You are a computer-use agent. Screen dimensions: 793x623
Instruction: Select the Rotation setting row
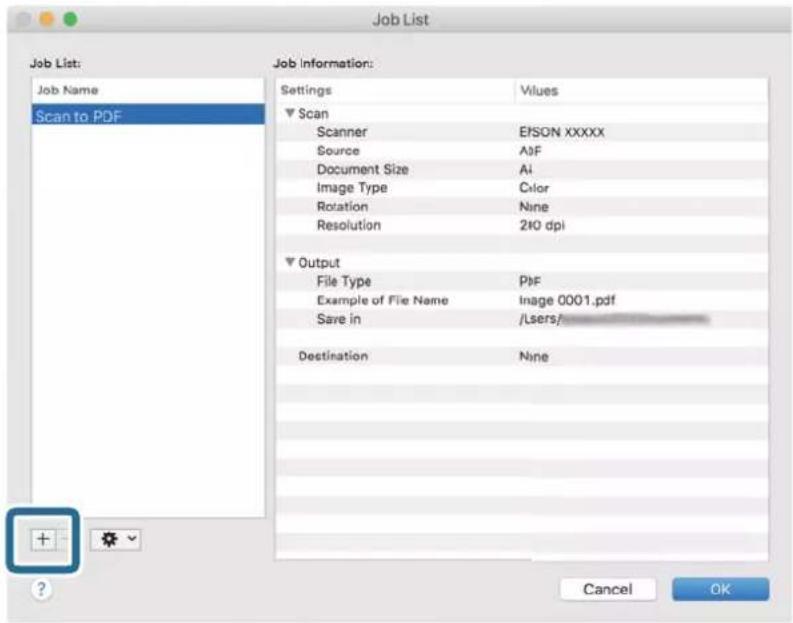pyautogui.click(x=522, y=207)
